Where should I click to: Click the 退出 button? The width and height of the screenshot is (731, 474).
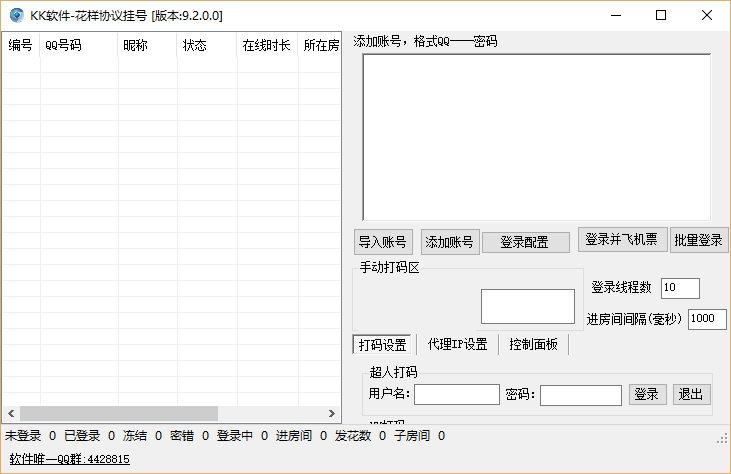(692, 394)
